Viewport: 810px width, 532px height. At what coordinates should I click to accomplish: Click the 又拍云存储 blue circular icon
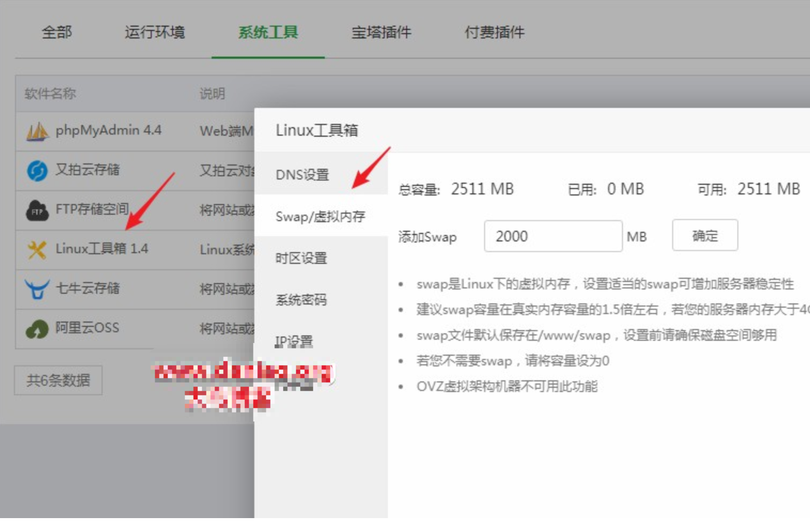tap(37, 171)
